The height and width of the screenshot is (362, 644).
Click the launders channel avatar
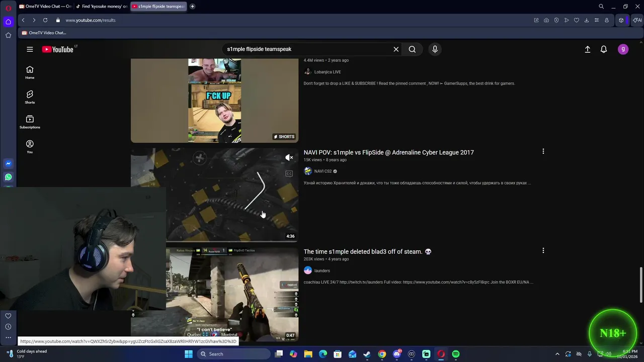point(308,270)
